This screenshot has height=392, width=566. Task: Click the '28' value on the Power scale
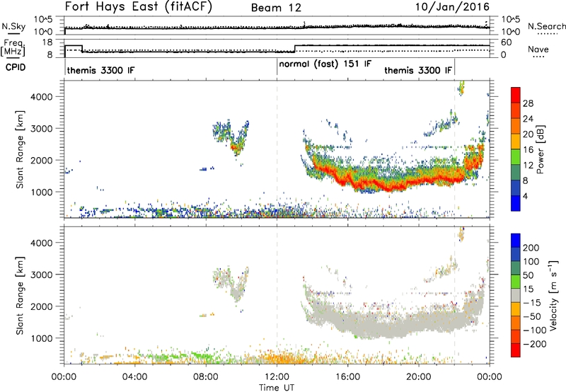(528, 103)
